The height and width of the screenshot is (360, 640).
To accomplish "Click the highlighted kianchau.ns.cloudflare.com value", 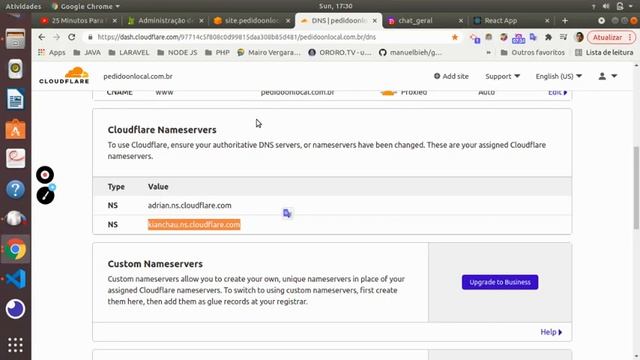I will pos(194,224).
